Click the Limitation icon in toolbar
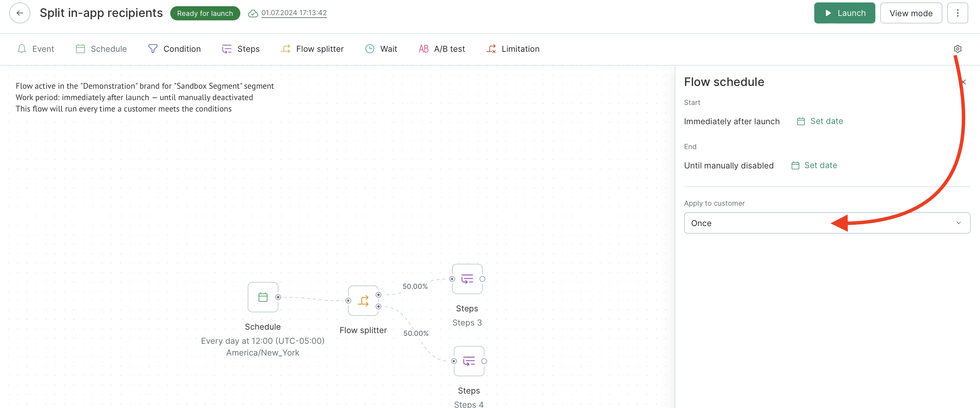Image resolution: width=980 pixels, height=408 pixels. pyautogui.click(x=491, y=49)
